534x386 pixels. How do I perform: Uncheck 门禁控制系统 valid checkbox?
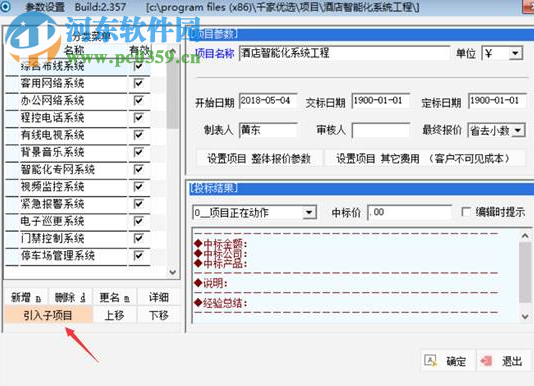click(138, 238)
